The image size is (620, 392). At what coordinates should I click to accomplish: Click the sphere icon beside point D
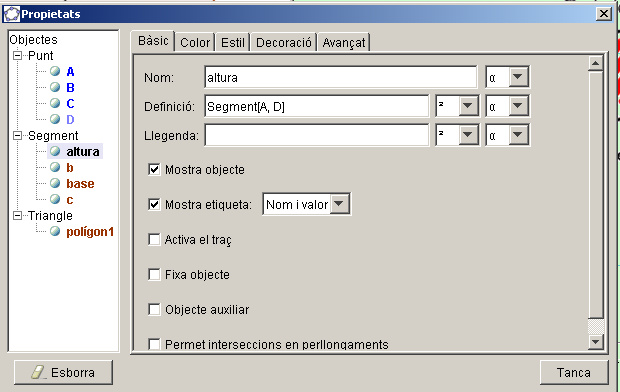point(55,119)
